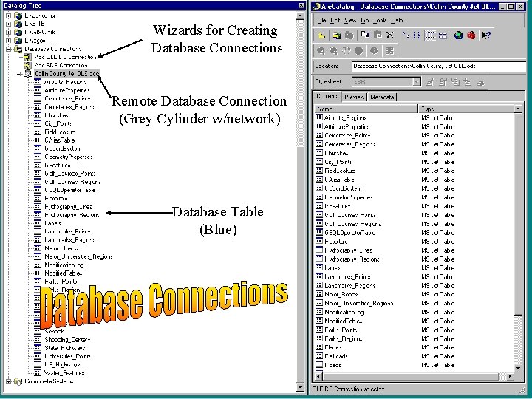Click the Location path input field

pos(438,66)
